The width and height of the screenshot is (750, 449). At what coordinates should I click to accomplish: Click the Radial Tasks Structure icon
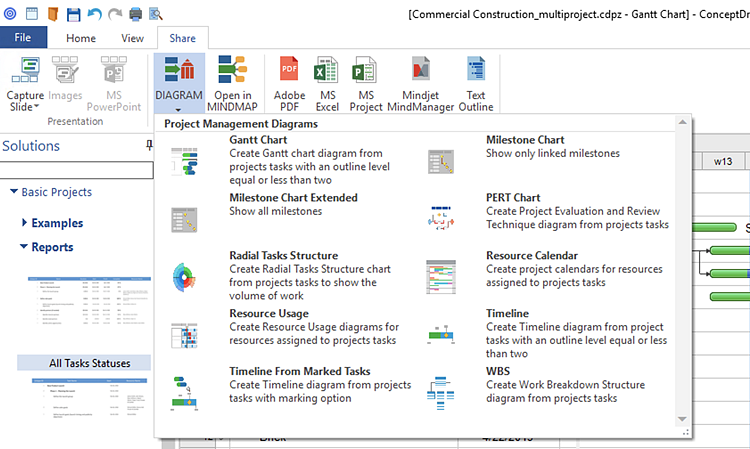(185, 277)
